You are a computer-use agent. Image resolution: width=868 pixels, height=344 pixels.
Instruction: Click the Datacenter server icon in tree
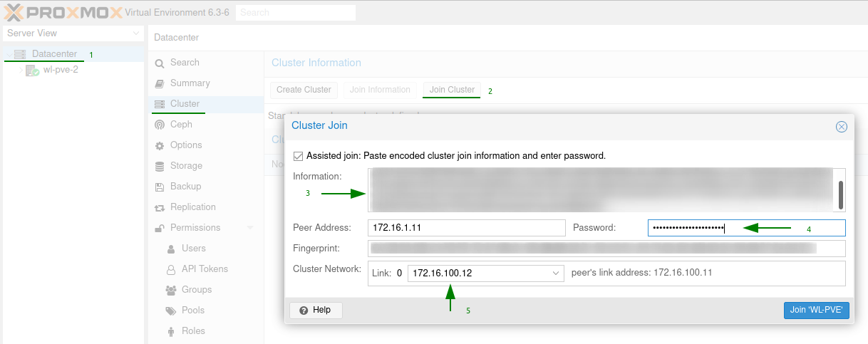tap(19, 54)
